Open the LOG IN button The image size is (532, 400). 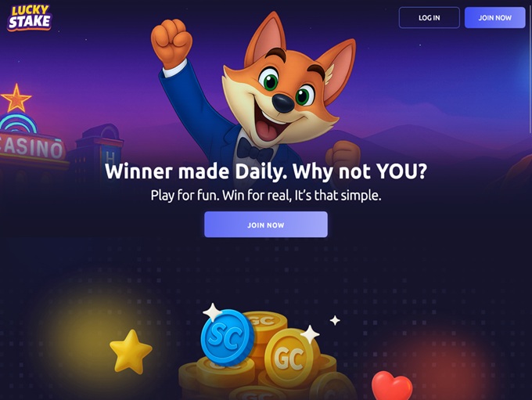click(x=430, y=18)
